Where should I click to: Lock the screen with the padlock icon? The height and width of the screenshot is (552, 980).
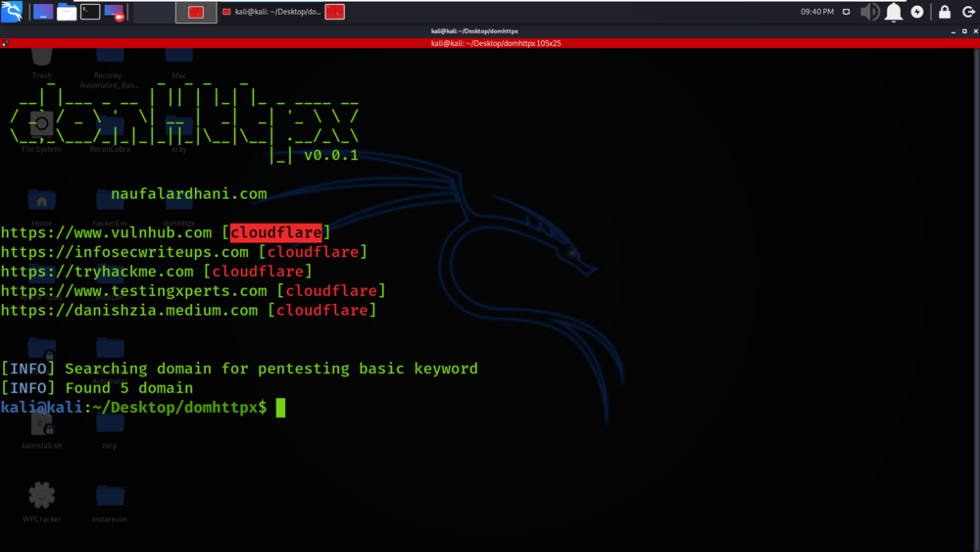[945, 12]
